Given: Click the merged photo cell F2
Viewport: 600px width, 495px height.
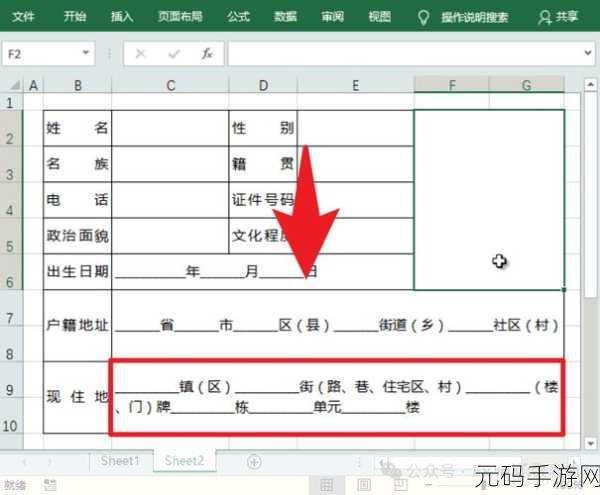Looking at the screenshot, I should [x=489, y=200].
